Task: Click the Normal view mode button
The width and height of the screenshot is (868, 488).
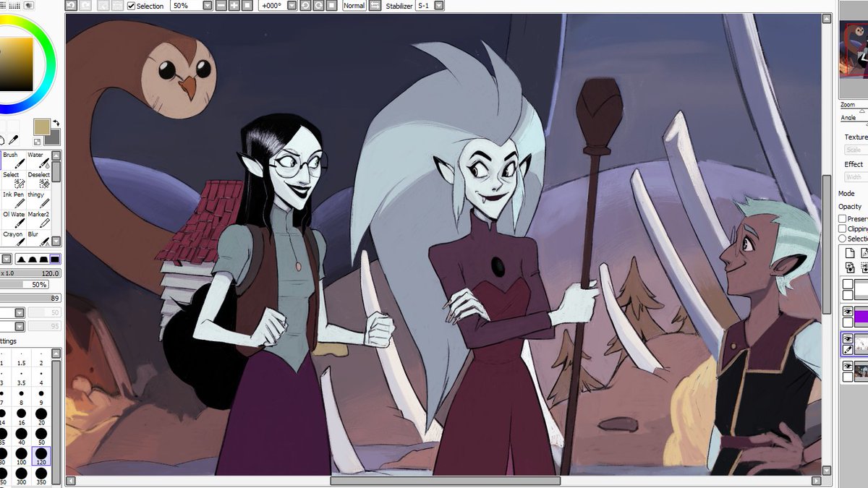Action: (x=354, y=5)
